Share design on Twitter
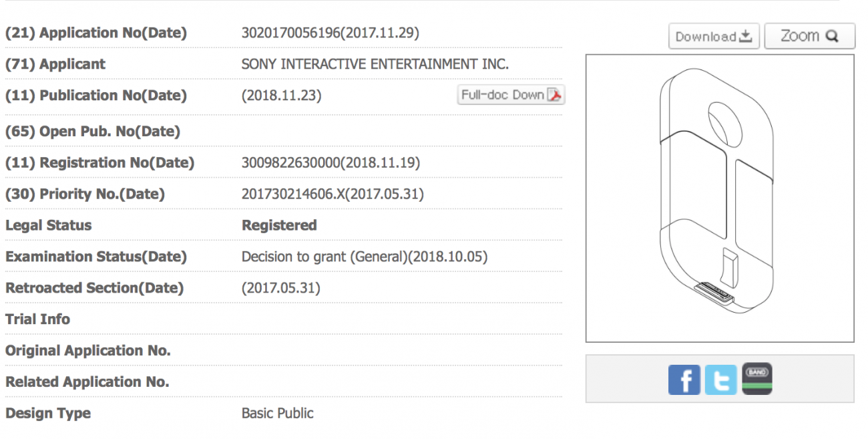The width and height of the screenshot is (868, 439). click(x=721, y=380)
